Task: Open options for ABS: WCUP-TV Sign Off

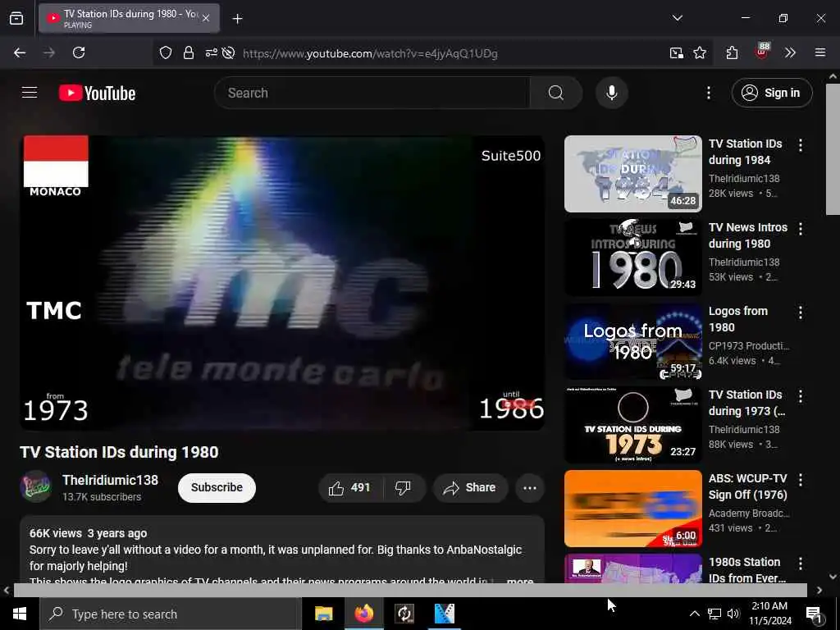Action: (x=801, y=479)
